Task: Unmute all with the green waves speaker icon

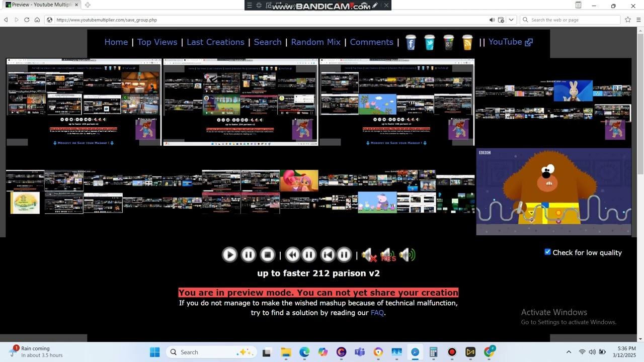Action: (x=407, y=255)
